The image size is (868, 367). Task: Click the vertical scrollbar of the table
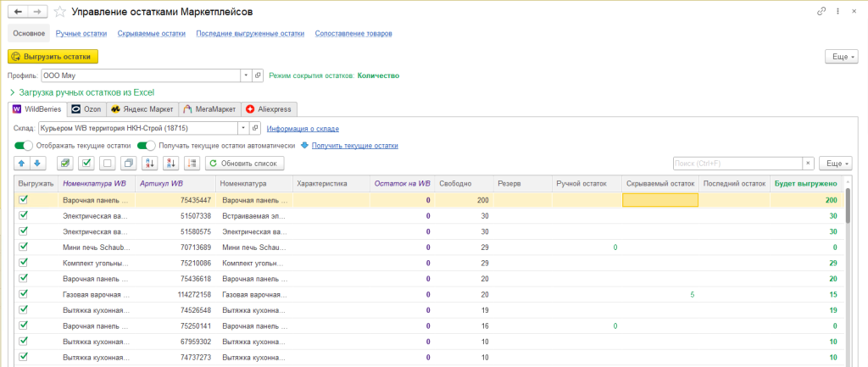pos(848,205)
